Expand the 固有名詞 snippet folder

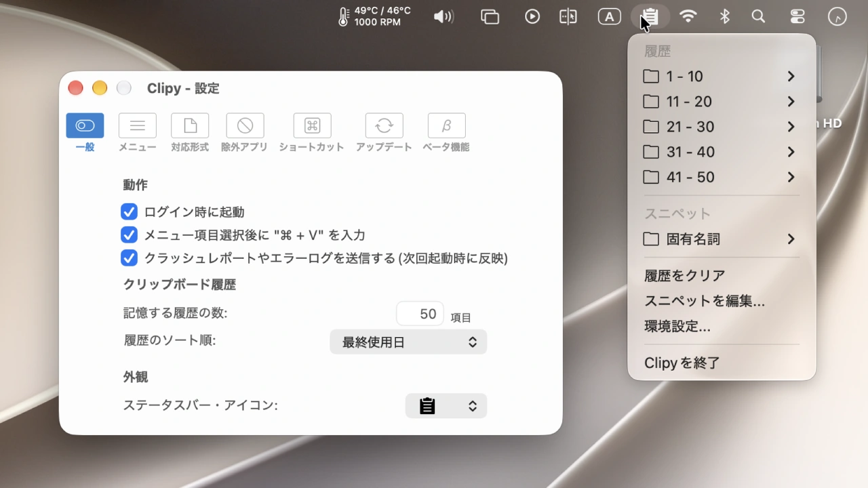pyautogui.click(x=722, y=239)
